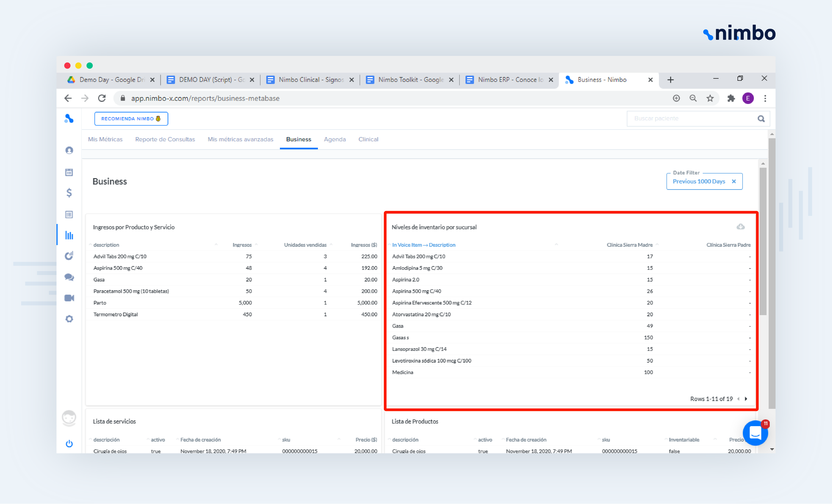Viewport: 832px width, 504px height.
Task: Go to next page of inventory rows
Action: click(746, 399)
